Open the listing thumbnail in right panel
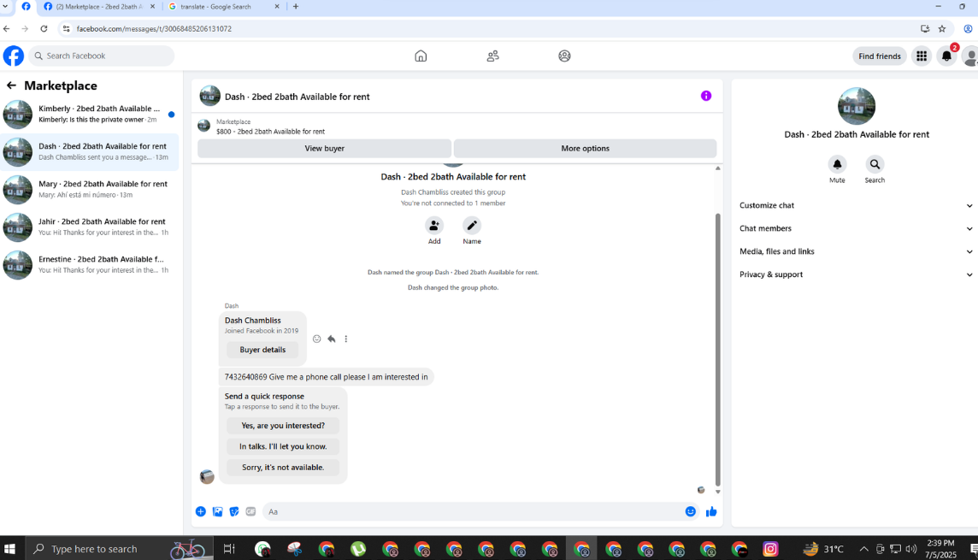The width and height of the screenshot is (978, 560). tap(857, 106)
